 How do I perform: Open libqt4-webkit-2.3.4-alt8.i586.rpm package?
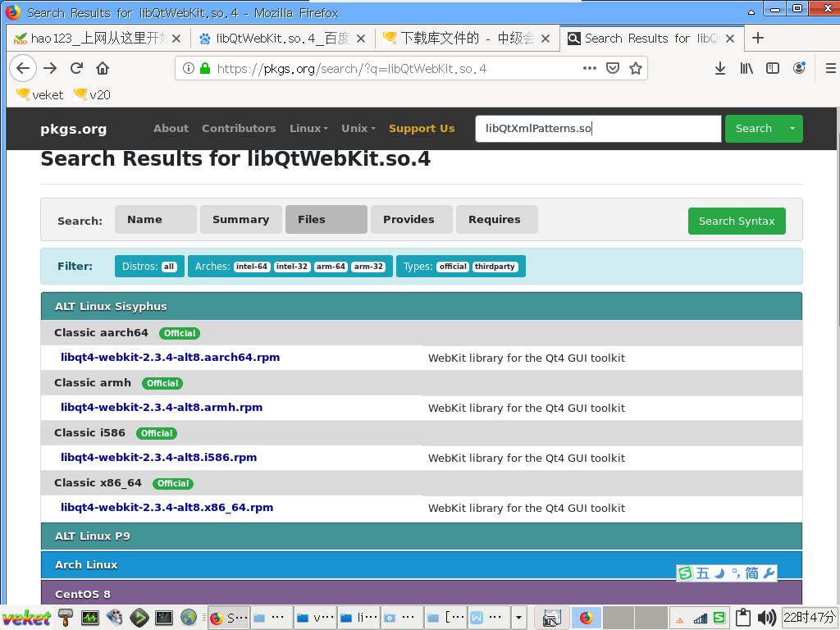158,458
